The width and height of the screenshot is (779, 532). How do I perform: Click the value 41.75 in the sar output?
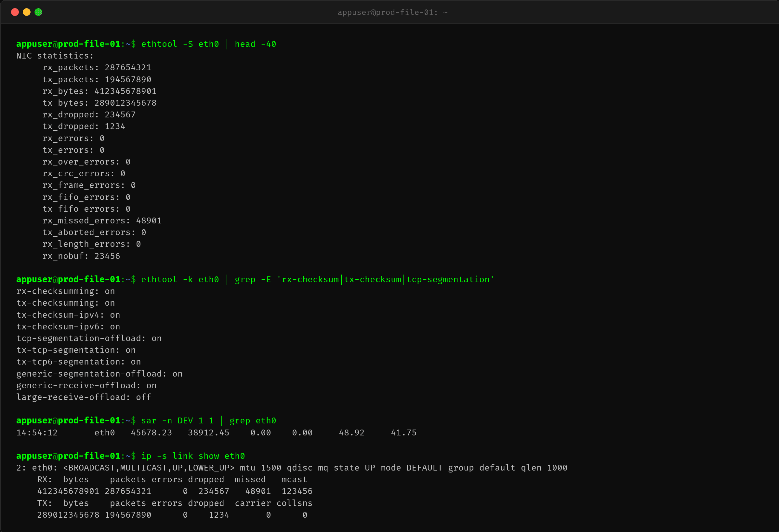[x=403, y=432]
